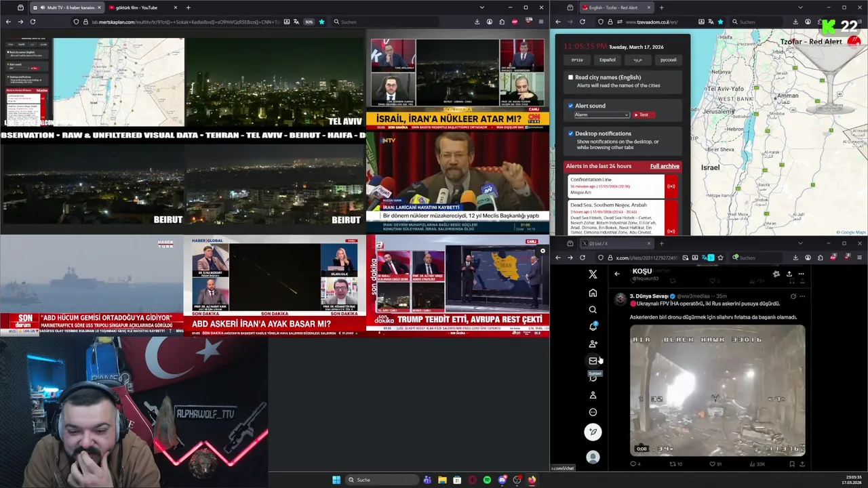
Task: Open tab list chevron in Multi TV browser
Action: [x=481, y=7]
